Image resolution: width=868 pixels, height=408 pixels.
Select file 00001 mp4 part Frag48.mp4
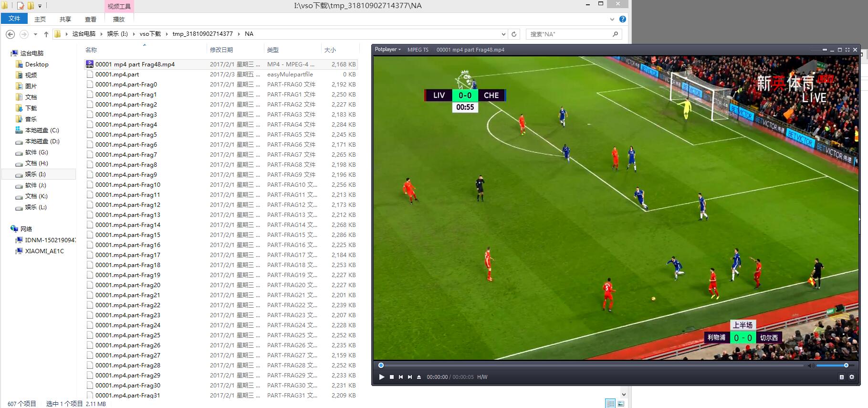click(220, 64)
